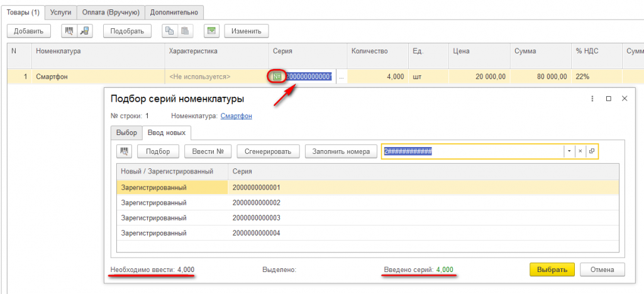Open the series mask value with the open icon

coord(592,151)
